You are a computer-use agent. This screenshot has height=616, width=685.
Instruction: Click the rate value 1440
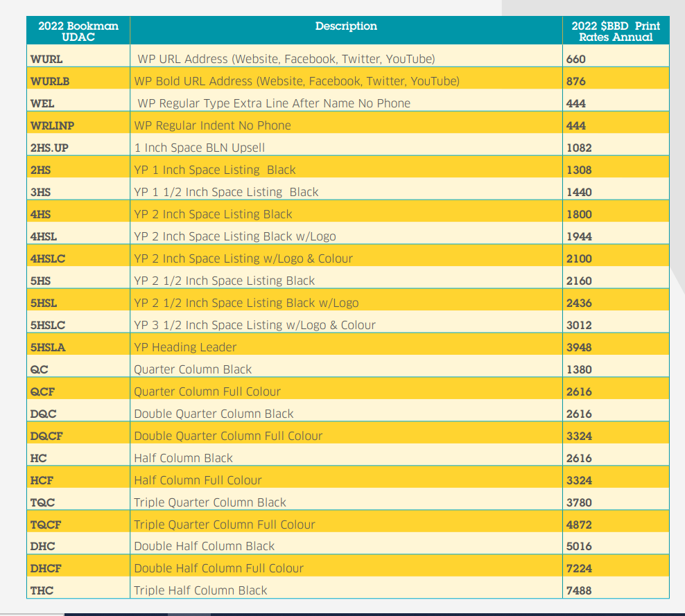click(x=579, y=192)
